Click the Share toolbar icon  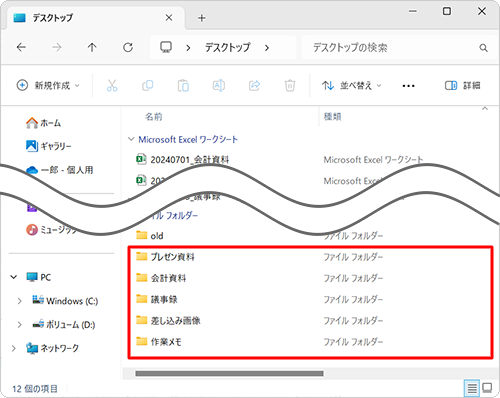click(254, 86)
